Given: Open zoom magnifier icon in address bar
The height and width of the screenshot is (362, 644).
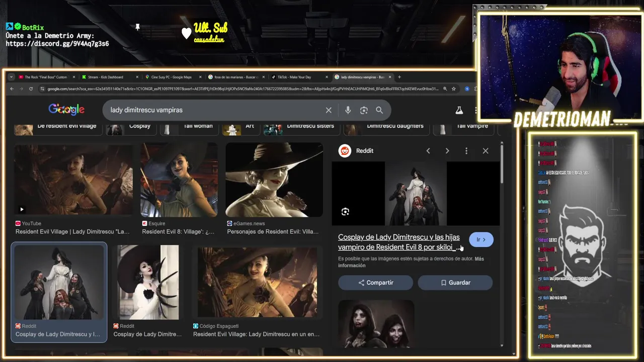Looking at the screenshot, I should tap(445, 89).
